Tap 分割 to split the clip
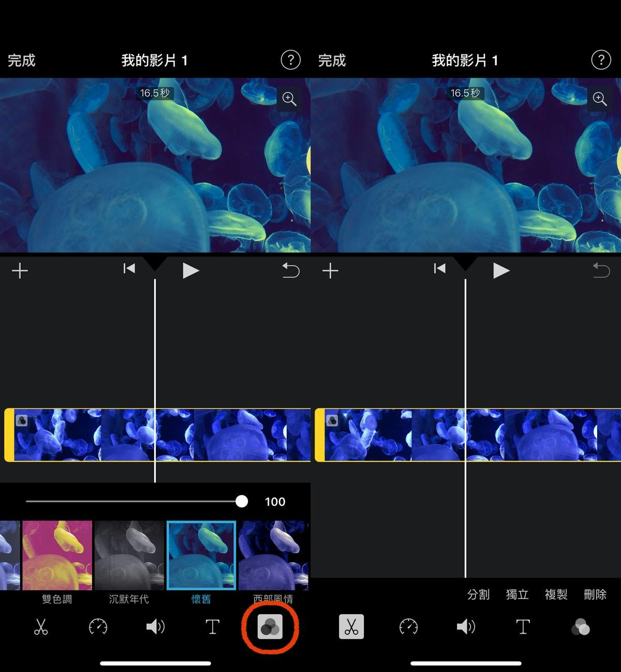Screen dimensions: 621x672 click(478, 594)
